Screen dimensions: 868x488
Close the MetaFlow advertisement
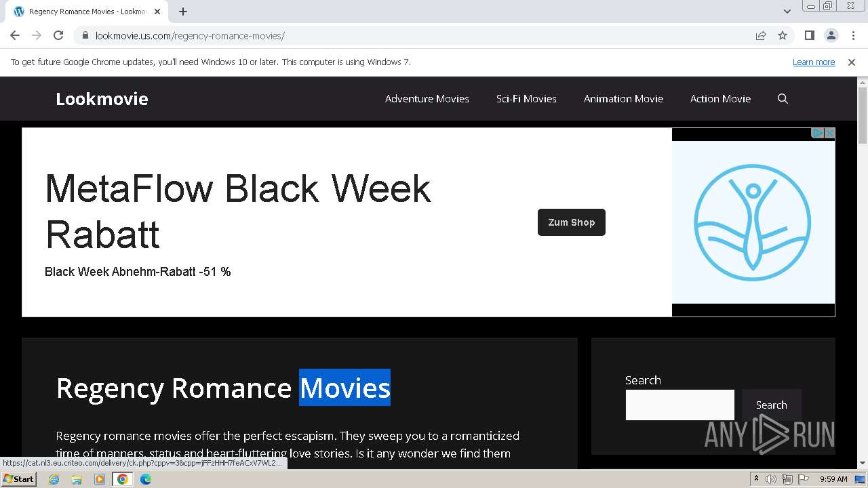(x=829, y=134)
